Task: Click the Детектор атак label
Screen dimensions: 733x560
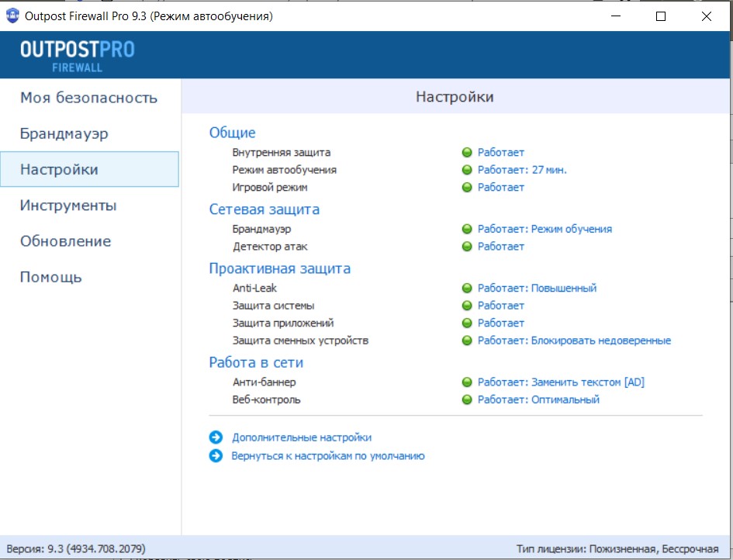Action: [270, 247]
